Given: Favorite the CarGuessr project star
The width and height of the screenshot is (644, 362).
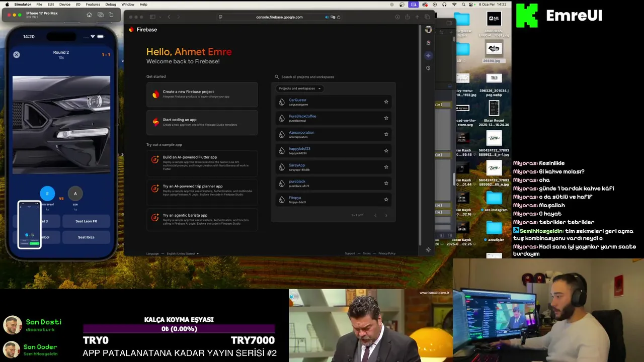Looking at the screenshot, I should [x=386, y=102].
